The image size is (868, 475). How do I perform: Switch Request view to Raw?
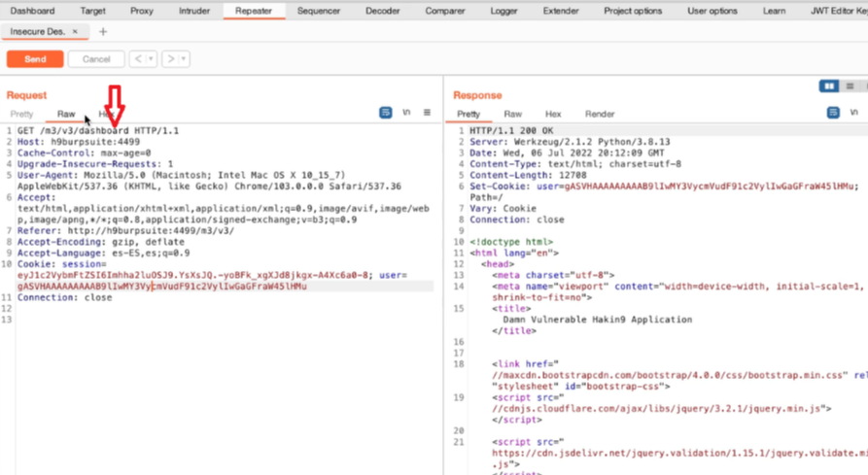coord(66,114)
